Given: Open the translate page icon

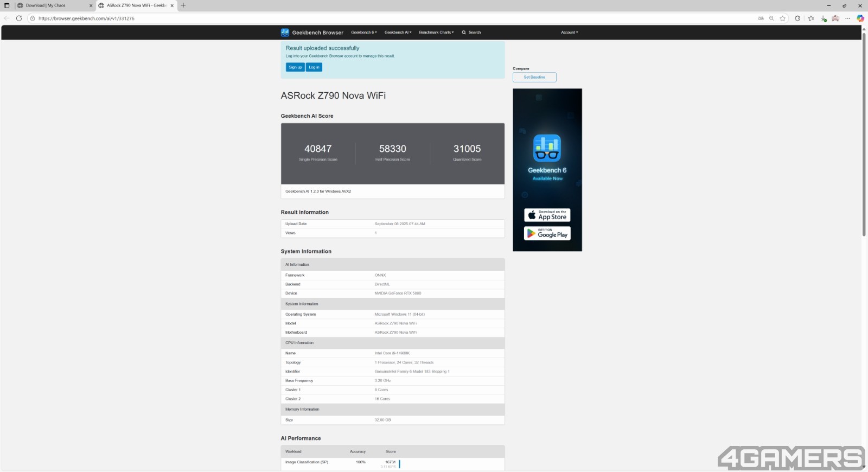Looking at the screenshot, I should point(761,18).
